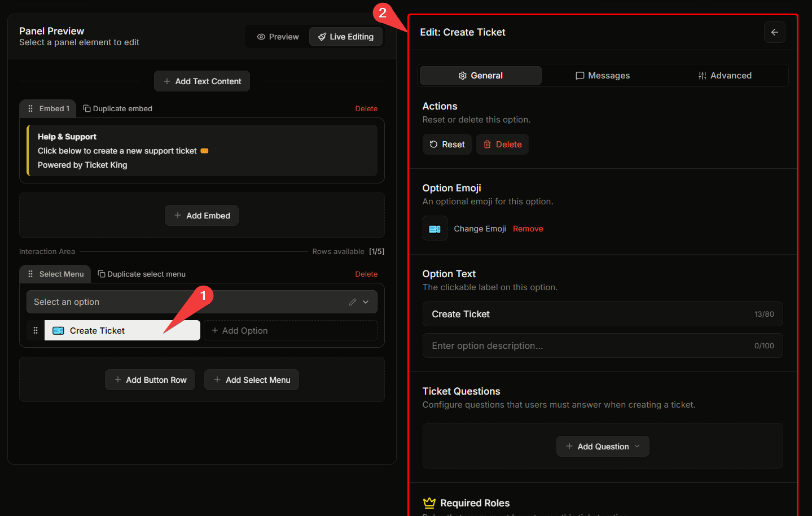Open the General tab
This screenshot has height=516, width=812.
click(481, 76)
